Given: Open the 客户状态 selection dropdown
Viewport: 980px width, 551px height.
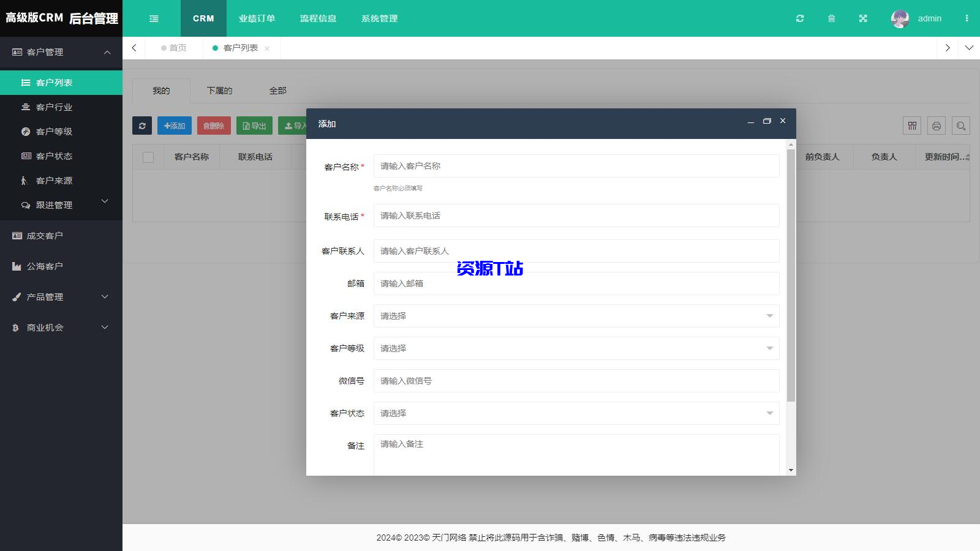Looking at the screenshot, I should click(576, 413).
